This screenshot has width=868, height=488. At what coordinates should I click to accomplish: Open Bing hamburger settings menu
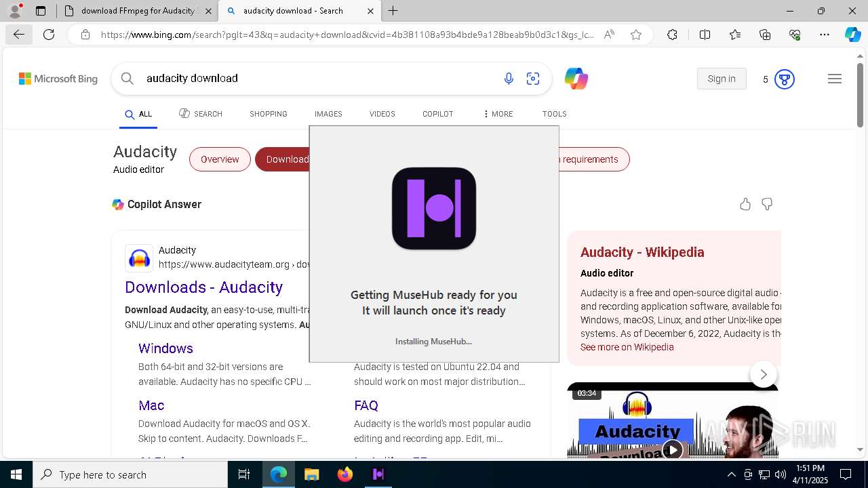pyautogui.click(x=835, y=79)
